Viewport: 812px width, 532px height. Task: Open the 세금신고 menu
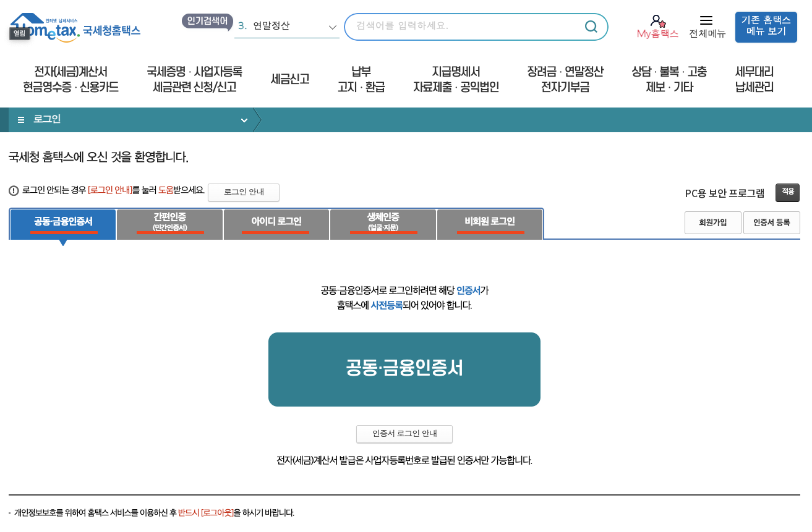tap(289, 79)
